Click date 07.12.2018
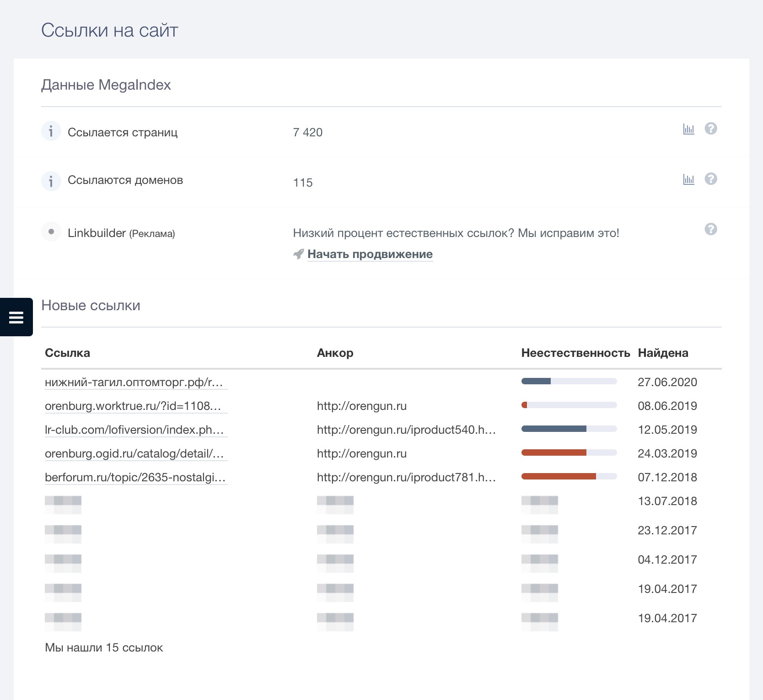Image resolution: width=763 pixels, height=700 pixels. click(x=667, y=478)
